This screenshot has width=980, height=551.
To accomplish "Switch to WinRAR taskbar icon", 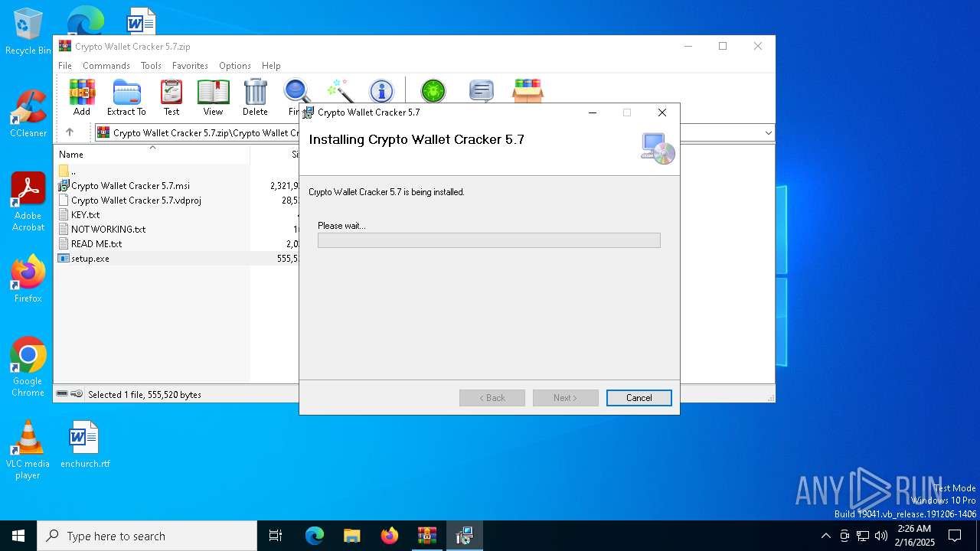I will (427, 536).
